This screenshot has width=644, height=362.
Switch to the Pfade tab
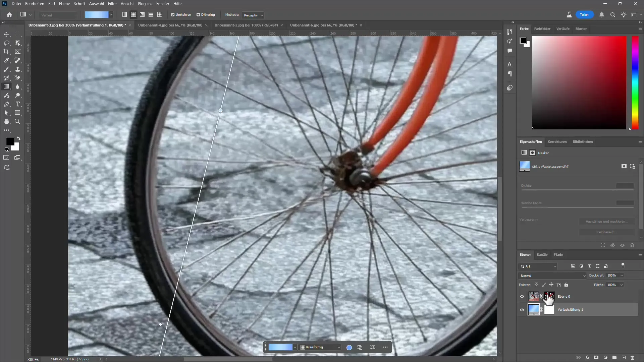click(558, 255)
